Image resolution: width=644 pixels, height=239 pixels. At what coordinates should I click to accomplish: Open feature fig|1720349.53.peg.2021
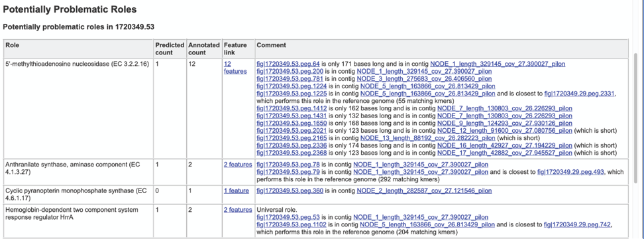(292, 131)
